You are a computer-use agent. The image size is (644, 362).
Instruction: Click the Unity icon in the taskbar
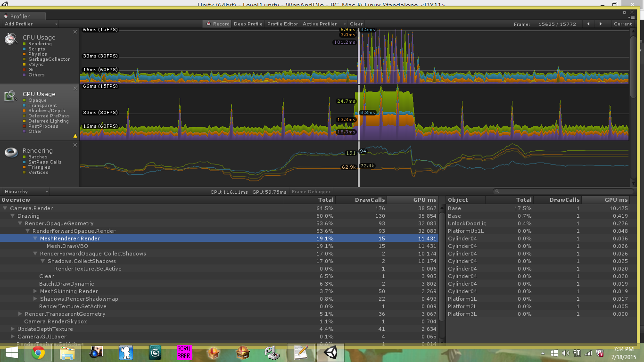click(x=330, y=352)
